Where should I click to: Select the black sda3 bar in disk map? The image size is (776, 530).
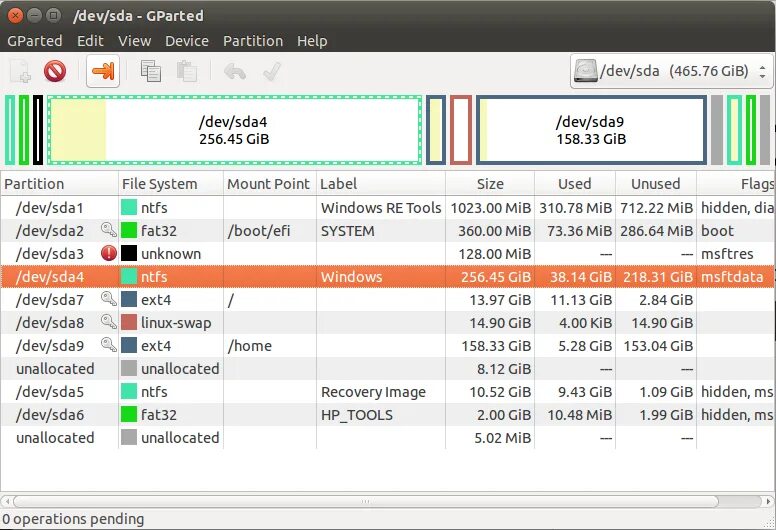click(38, 130)
